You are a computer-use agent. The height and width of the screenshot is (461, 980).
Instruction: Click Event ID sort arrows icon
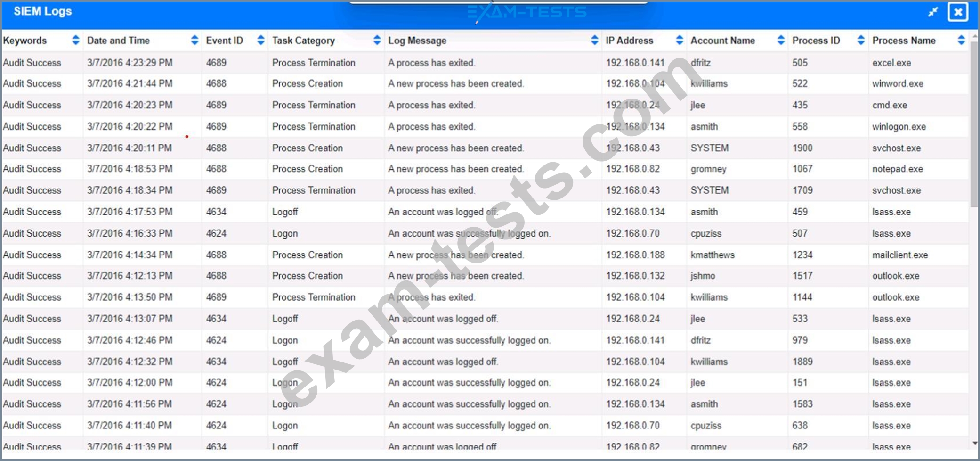261,41
